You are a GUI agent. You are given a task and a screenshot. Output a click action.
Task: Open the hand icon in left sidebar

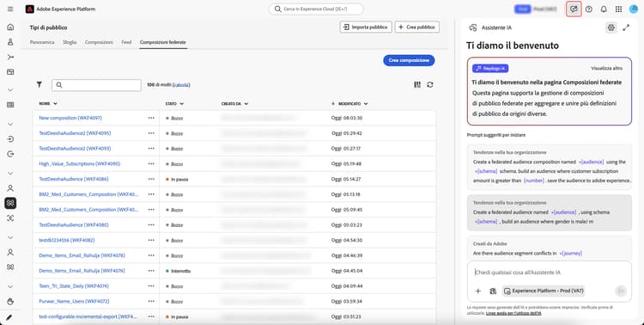click(x=10, y=302)
